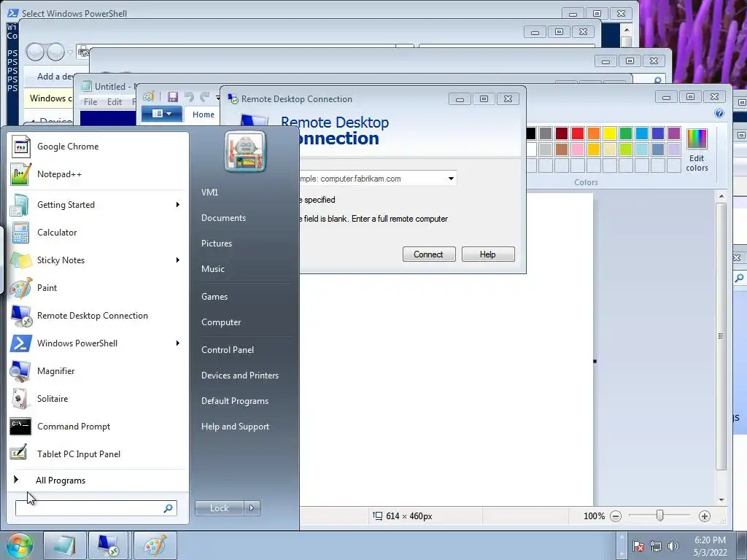This screenshot has height=560, width=747.
Task: Click the Start orb button
Action: [19, 545]
